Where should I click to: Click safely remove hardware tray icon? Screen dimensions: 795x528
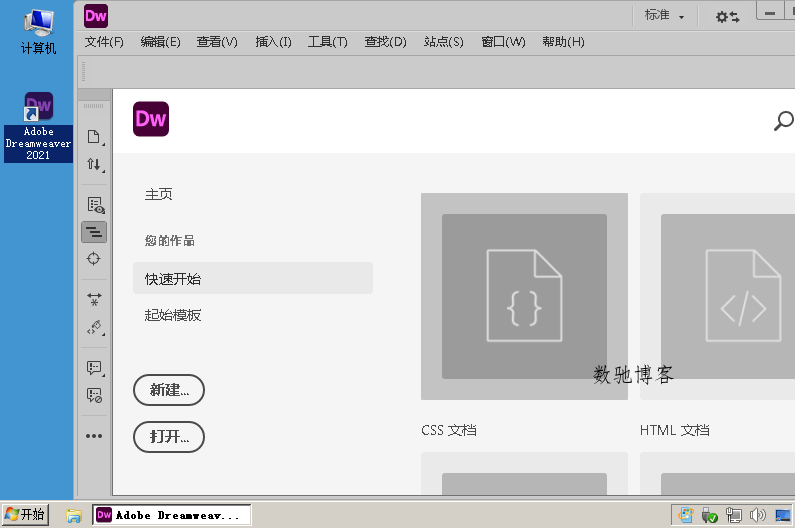coord(709,515)
